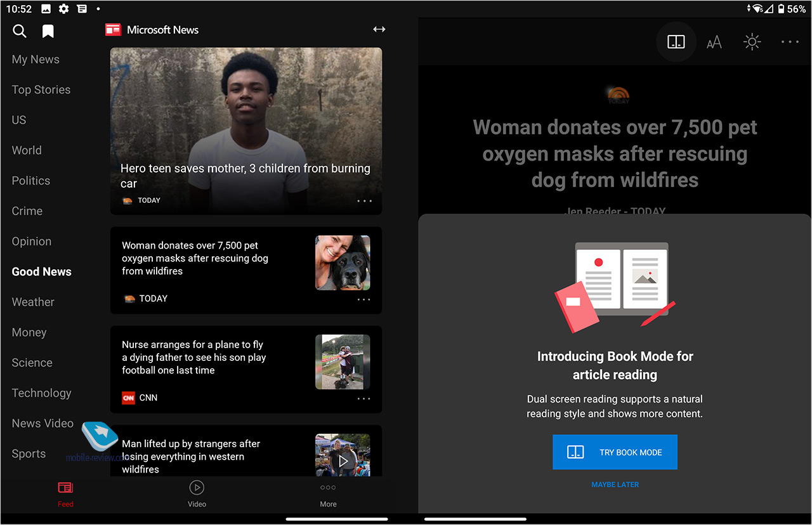Open options dots on pet oxygen masks card
This screenshot has height=525, width=812.
click(363, 299)
